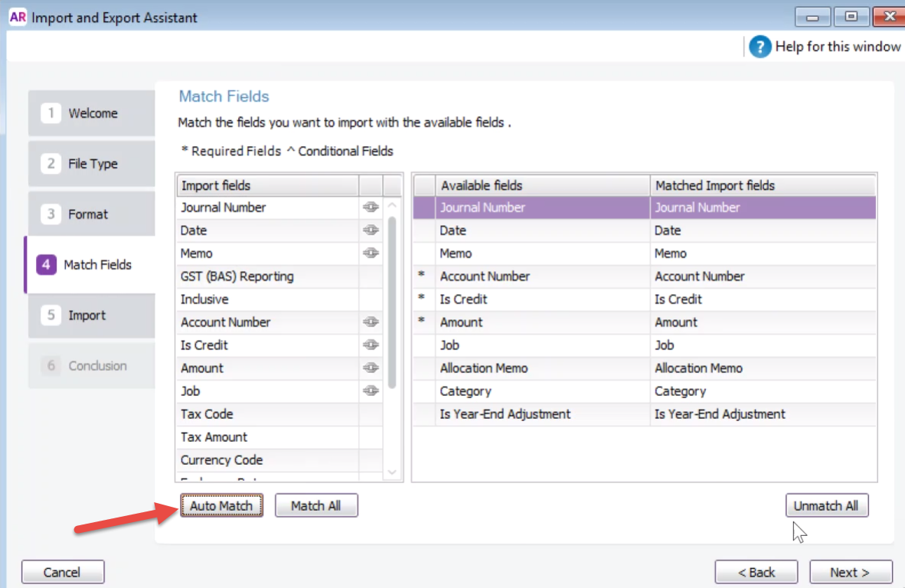The height and width of the screenshot is (588, 905).
Task: Click the matched icon beside Account Number import field
Action: click(x=371, y=322)
